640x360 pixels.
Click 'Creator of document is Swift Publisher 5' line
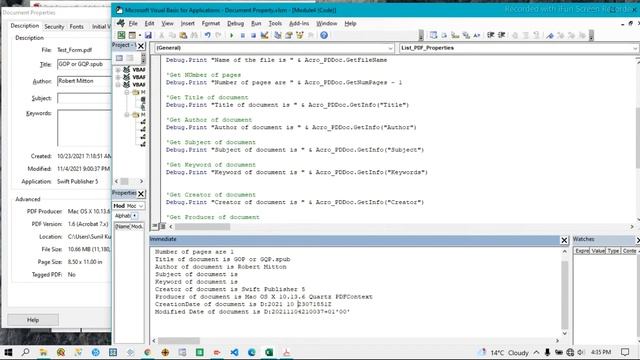230,289
